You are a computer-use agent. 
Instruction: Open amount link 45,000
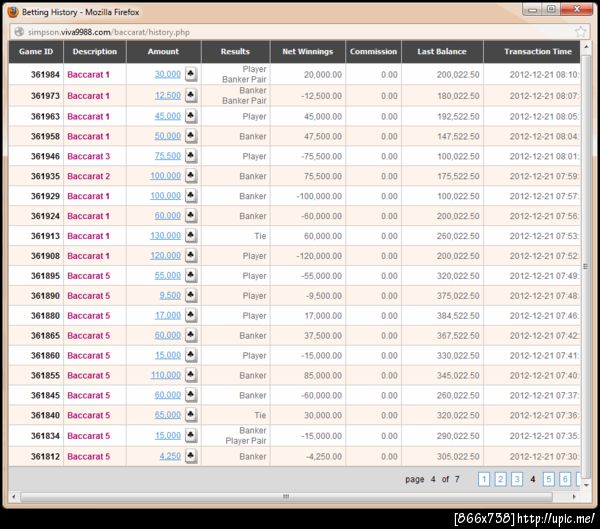point(168,116)
